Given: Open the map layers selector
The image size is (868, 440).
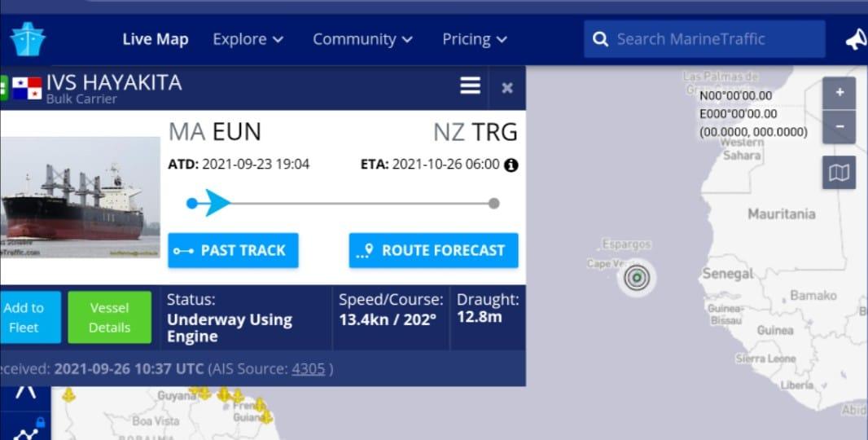Looking at the screenshot, I should [840, 173].
